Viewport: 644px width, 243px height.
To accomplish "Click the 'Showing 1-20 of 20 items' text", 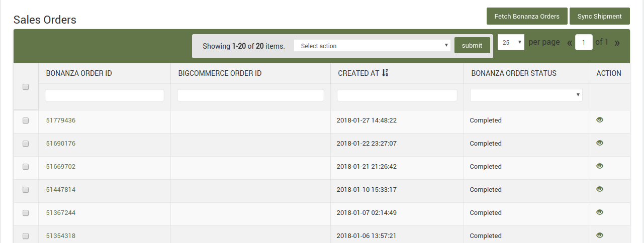I will [x=244, y=46].
